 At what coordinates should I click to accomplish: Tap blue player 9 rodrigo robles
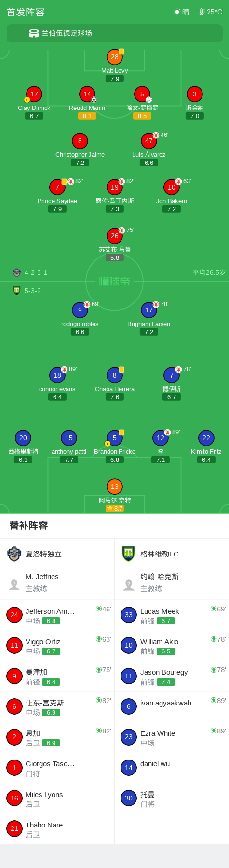tap(80, 310)
